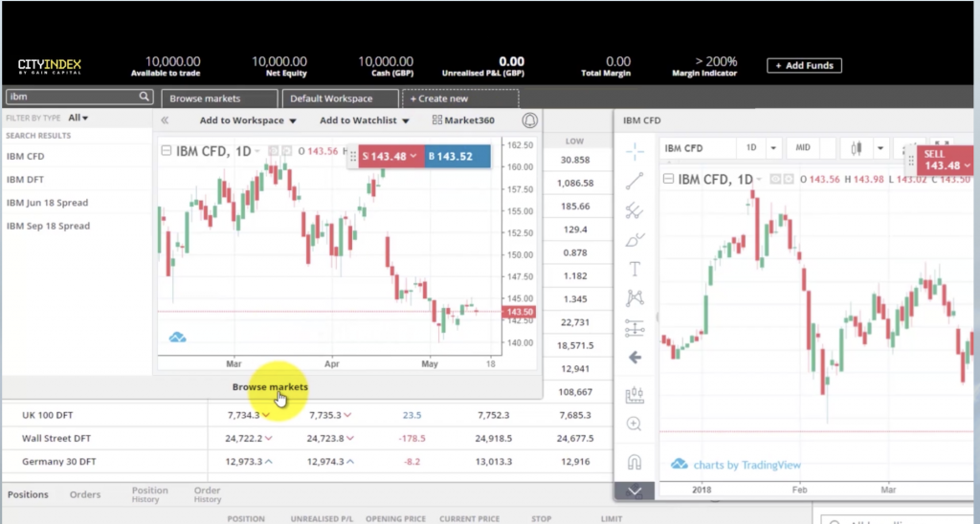Select the UK 100 DFT market row
Image resolution: width=980 pixels, height=524 pixels.
307,415
